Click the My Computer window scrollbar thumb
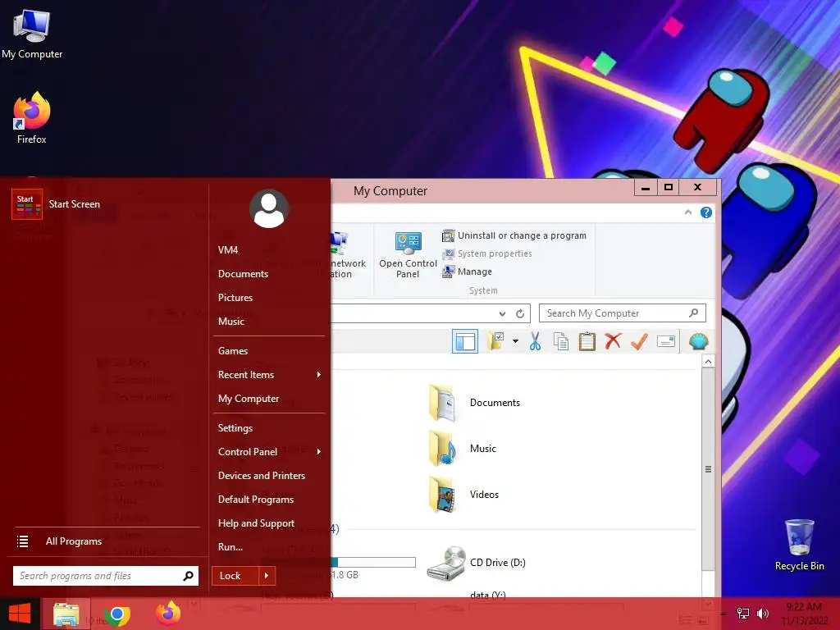Viewport: 840px width, 630px height. pos(708,469)
